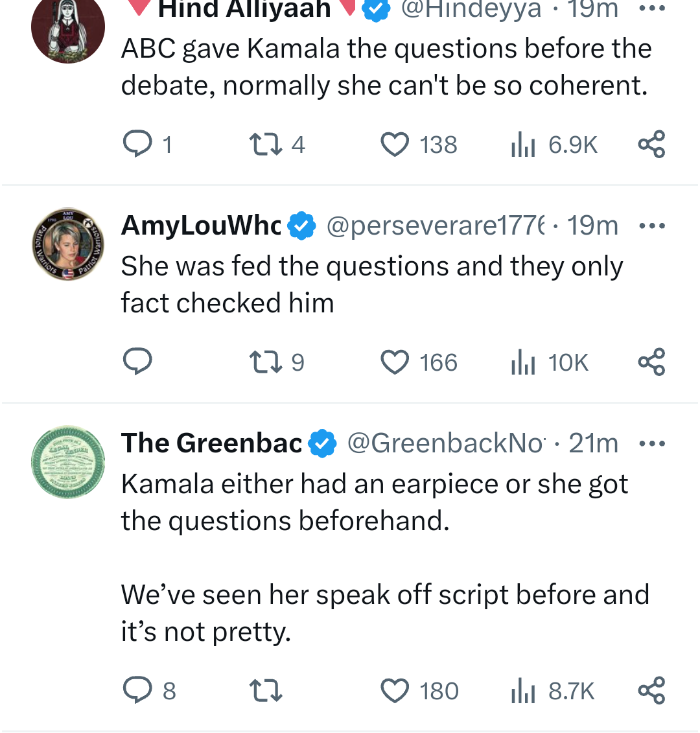700x733 pixels.
Task: Share Hind Alliyaah's tweet
Action: [651, 144]
